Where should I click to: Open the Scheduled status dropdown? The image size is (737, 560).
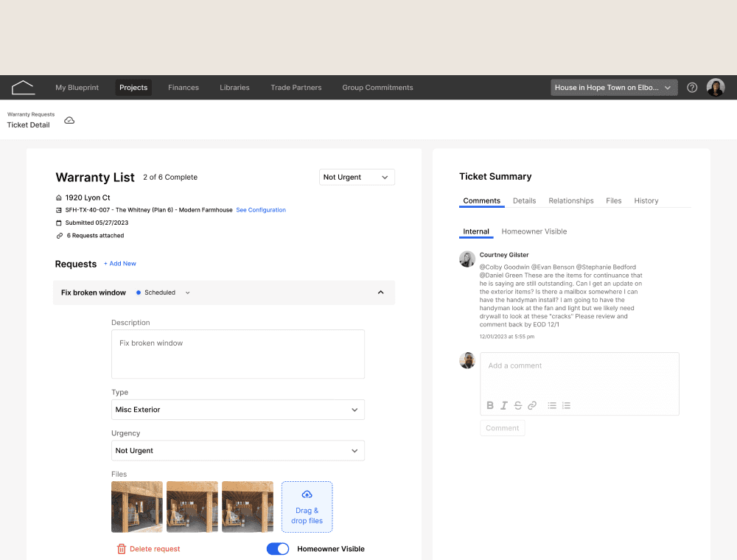pyautogui.click(x=163, y=293)
